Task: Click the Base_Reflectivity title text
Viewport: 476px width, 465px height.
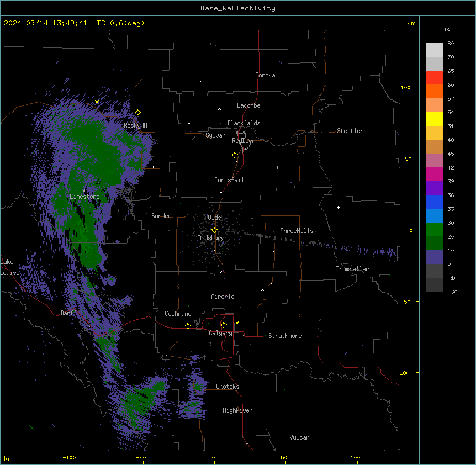Action: 238,8
